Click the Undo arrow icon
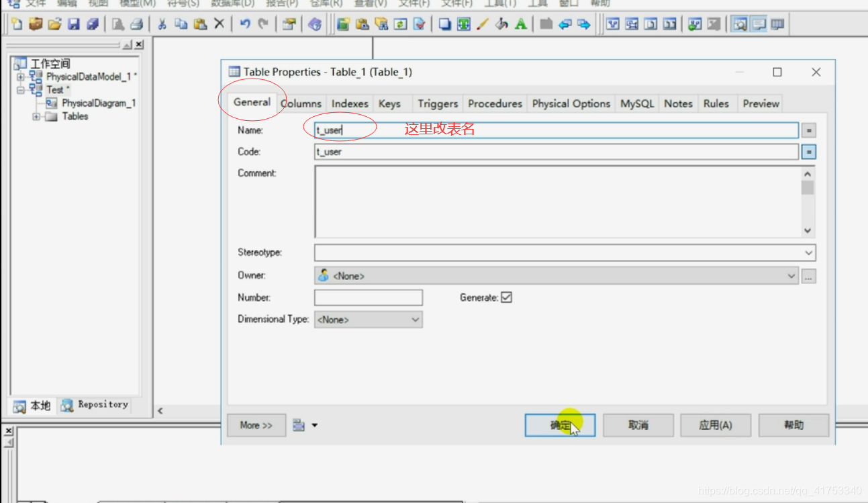The width and height of the screenshot is (868, 503). click(x=245, y=24)
